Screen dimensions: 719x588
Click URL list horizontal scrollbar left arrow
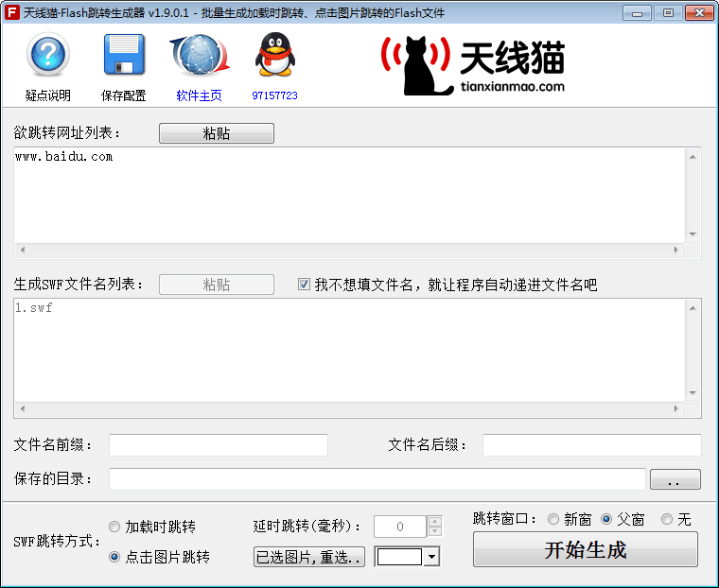click(23, 250)
